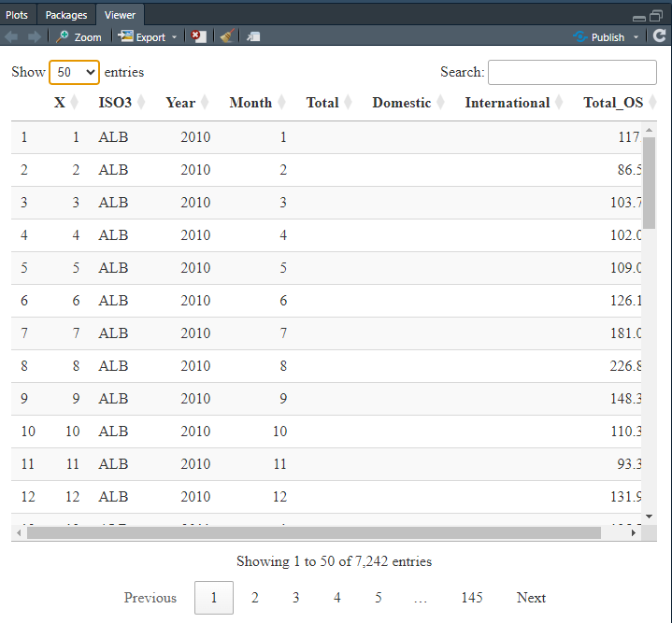Go to pagination page 4
This screenshot has height=623, width=672.
click(337, 598)
